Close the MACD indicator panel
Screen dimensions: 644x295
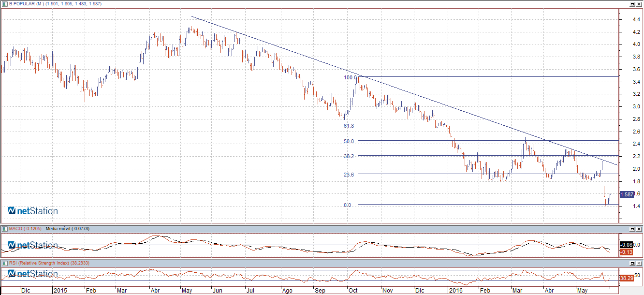coord(639,228)
